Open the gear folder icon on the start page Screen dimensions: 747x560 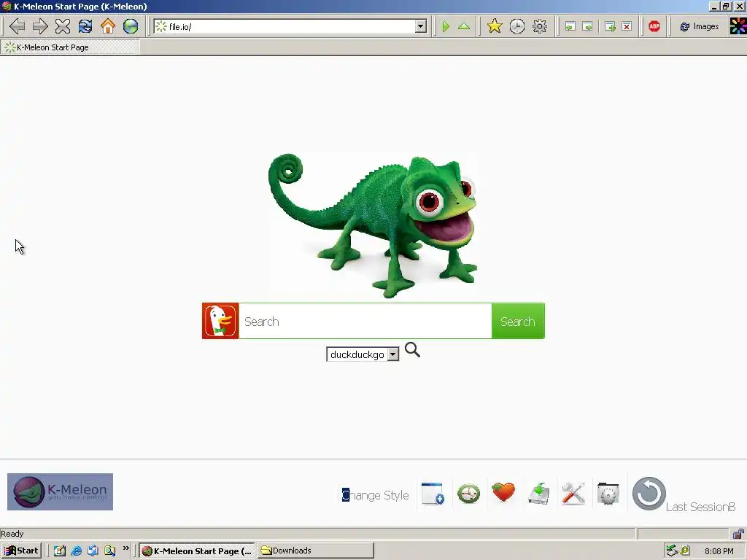point(608,494)
